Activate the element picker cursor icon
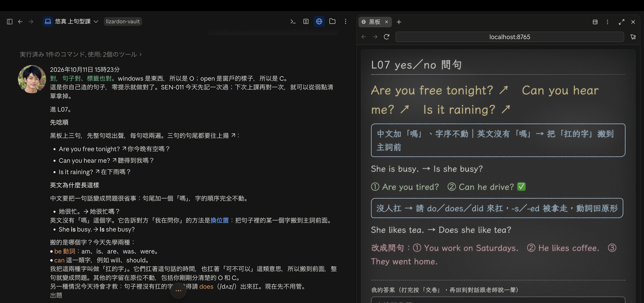Image resolution: width=644 pixels, height=303 pixels. tap(633, 37)
